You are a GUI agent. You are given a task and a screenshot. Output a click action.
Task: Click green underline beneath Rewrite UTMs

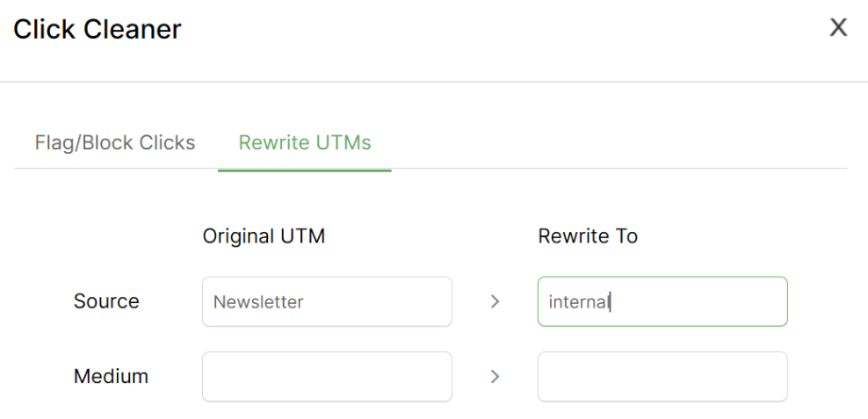[305, 170]
